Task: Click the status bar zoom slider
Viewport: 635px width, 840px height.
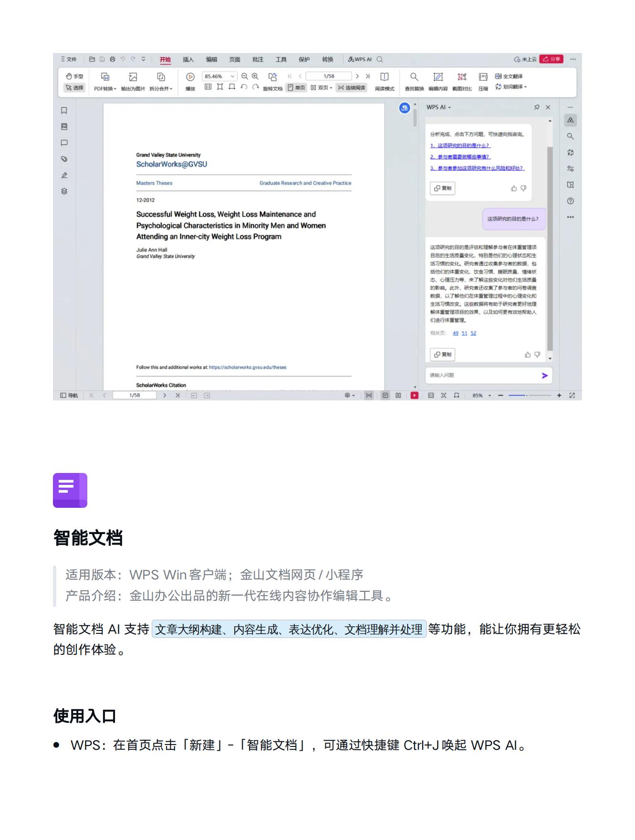Action: [x=530, y=395]
